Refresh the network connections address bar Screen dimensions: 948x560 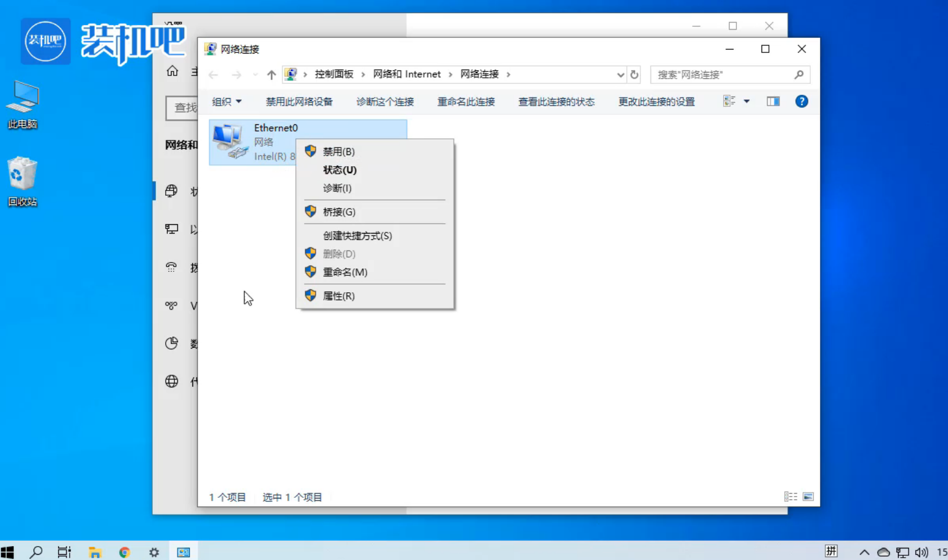pos(634,74)
